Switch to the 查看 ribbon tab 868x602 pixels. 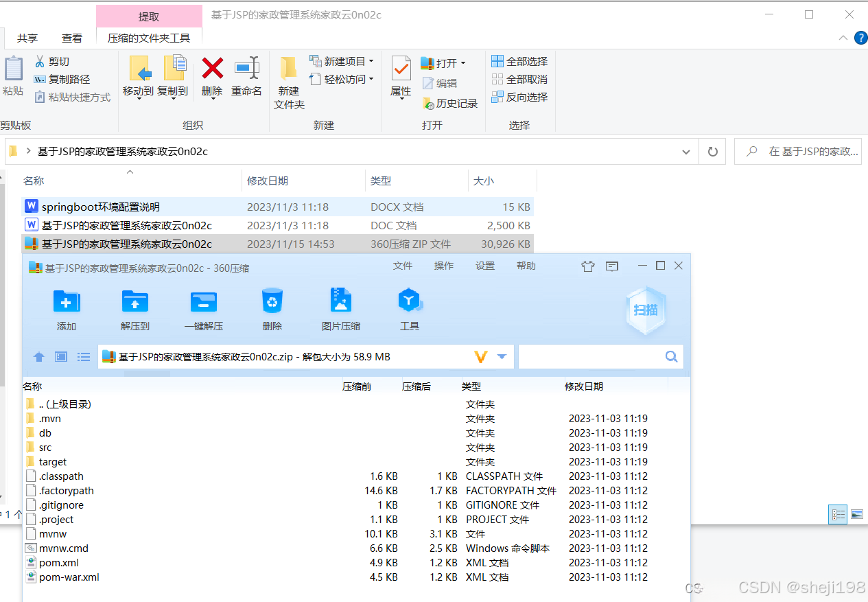(71, 38)
